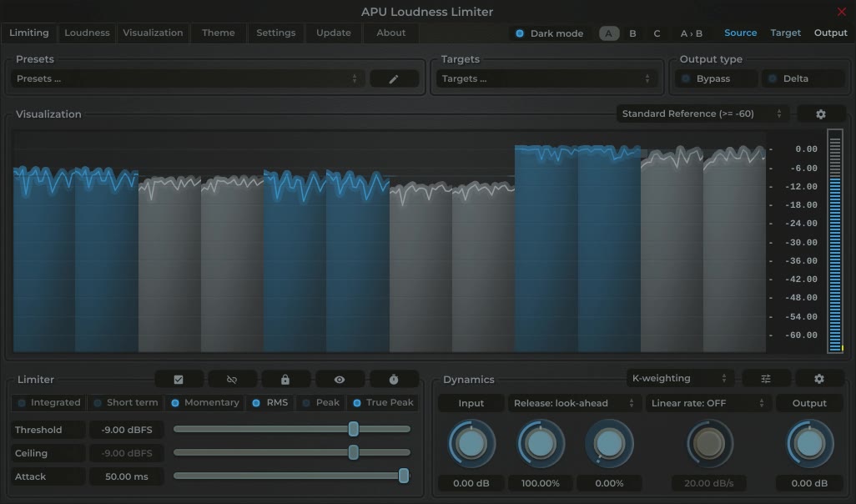Click the Ceiling -9.00 dBFS value field
Image resolution: width=856 pixels, height=504 pixels.
(x=127, y=453)
